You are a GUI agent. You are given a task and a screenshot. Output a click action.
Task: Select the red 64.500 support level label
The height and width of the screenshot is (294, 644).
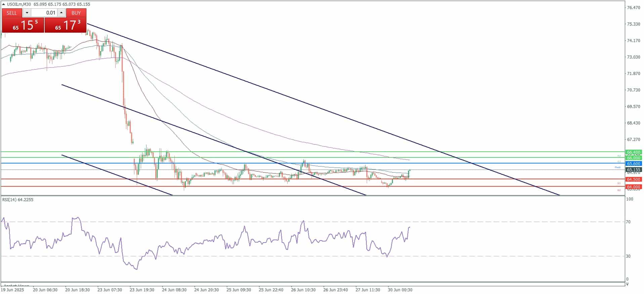(634, 179)
